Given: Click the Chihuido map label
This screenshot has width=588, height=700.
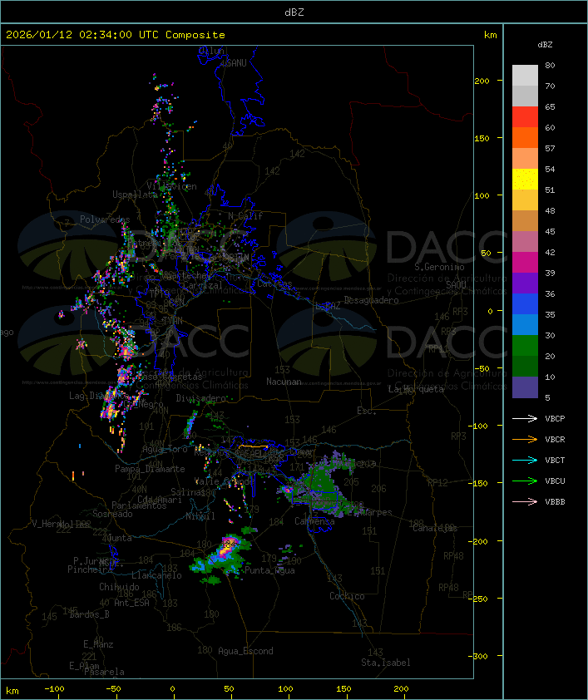Looking at the screenshot, I should tap(119, 587).
